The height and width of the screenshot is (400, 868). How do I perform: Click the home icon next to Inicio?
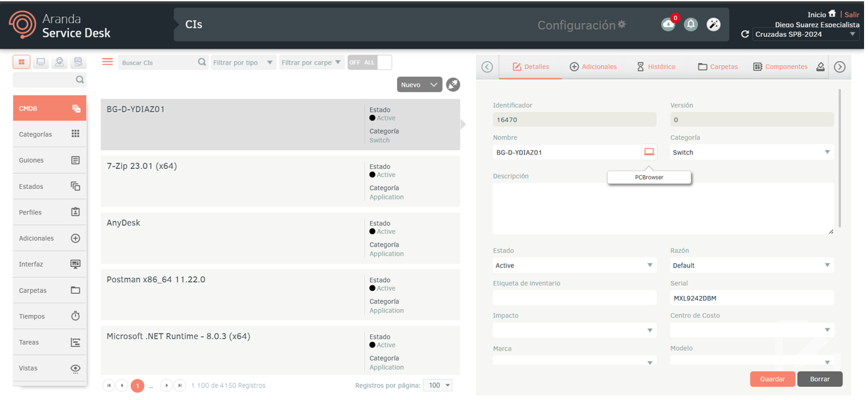(x=832, y=14)
